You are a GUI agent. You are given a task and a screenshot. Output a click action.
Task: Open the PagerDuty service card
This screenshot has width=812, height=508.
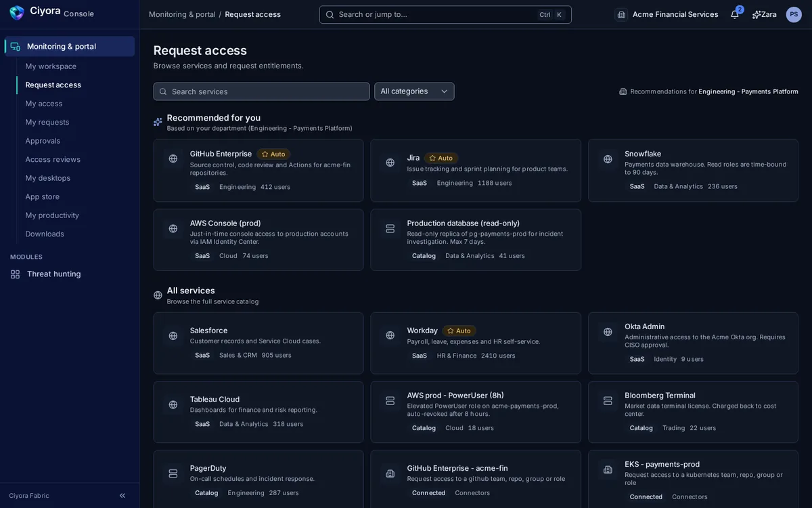pyautogui.click(x=258, y=480)
